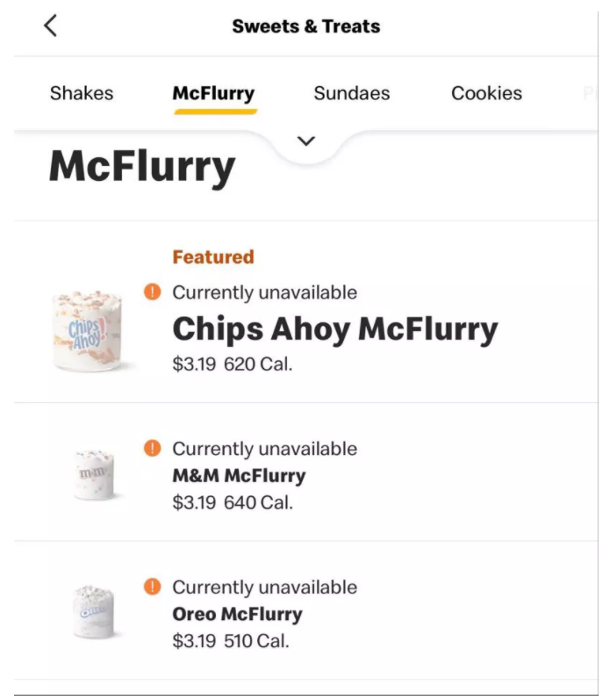Switch to the Shakes tab
The height and width of the screenshot is (700, 610).
(82, 93)
